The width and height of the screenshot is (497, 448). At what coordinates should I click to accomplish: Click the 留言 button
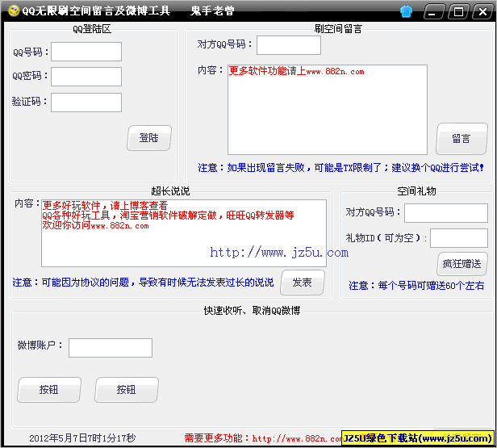461,139
